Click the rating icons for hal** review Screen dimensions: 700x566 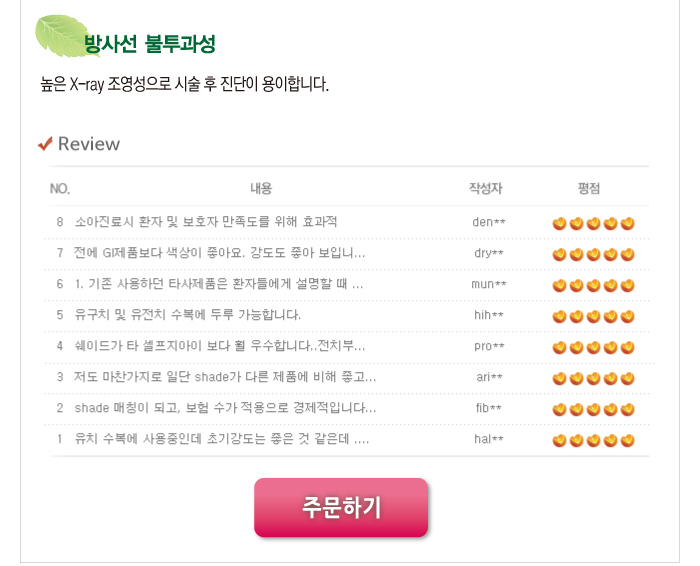(x=593, y=440)
